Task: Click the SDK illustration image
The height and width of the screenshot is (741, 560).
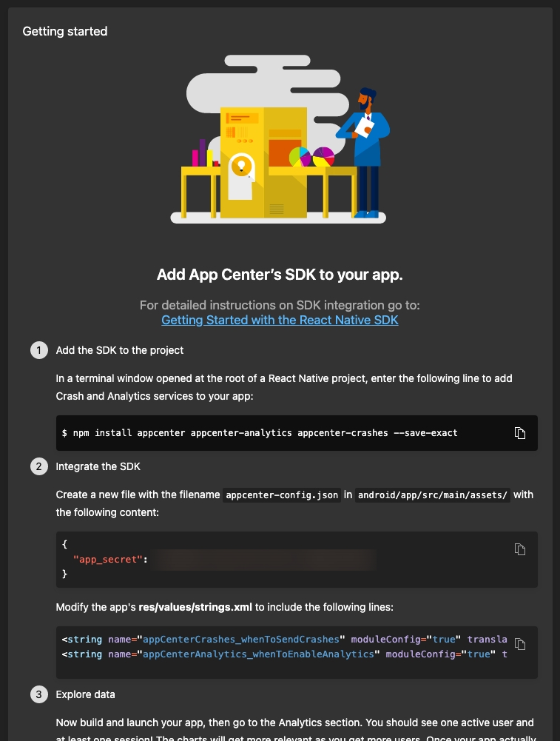Action: point(280,139)
